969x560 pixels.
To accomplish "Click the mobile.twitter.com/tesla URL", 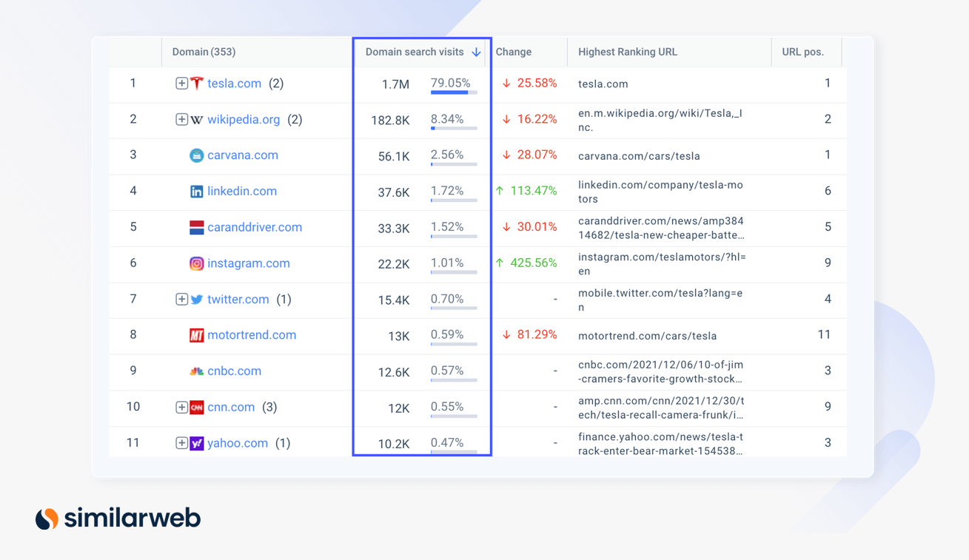I will [x=660, y=300].
